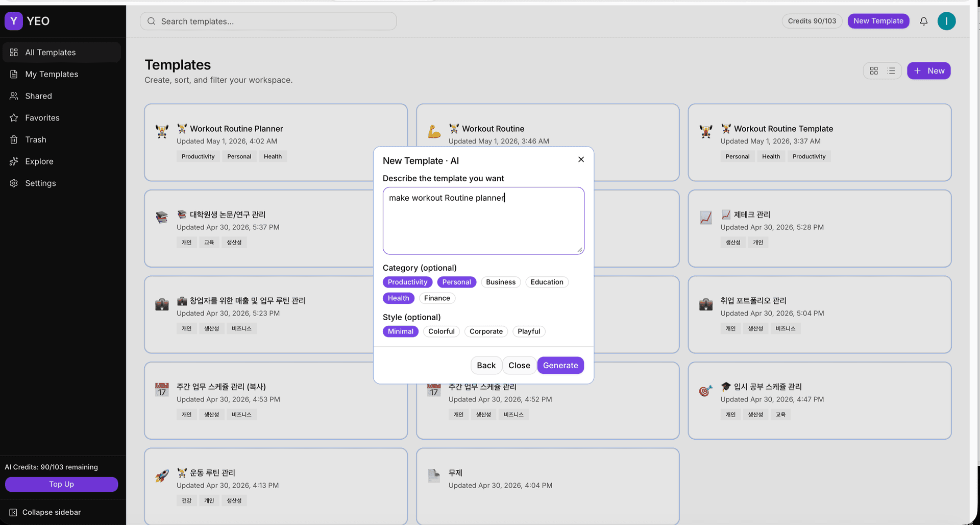Switch to grid view icon
Image resolution: width=980 pixels, height=525 pixels.
[x=874, y=71]
